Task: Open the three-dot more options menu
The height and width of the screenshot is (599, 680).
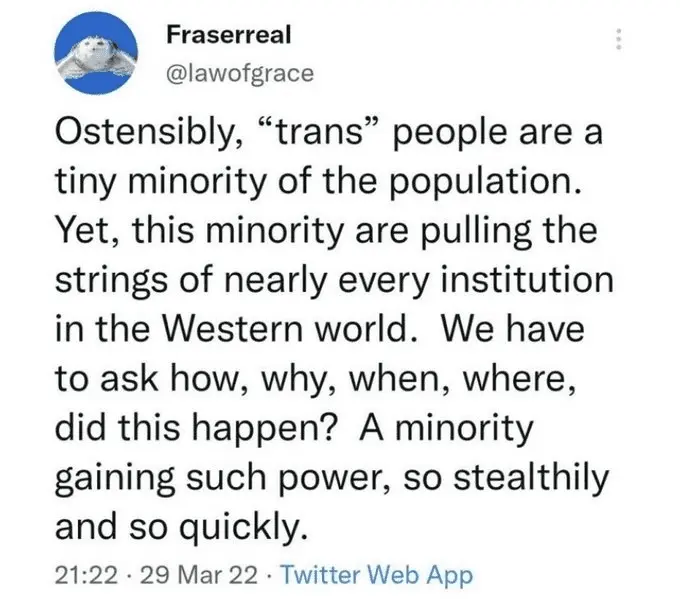Action: [x=619, y=39]
